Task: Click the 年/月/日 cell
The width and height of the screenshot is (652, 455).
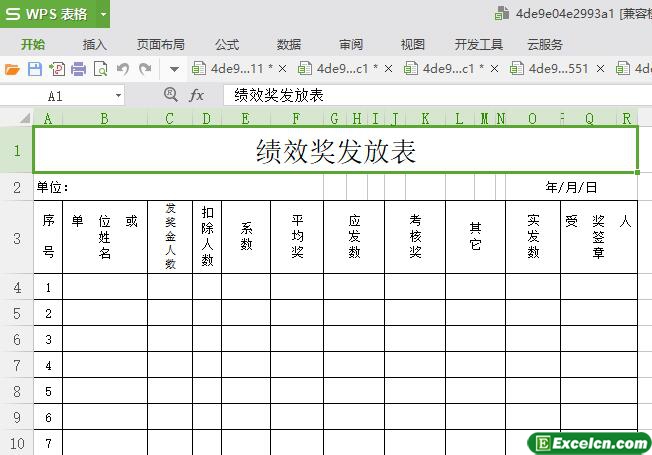Action: pyautogui.click(x=571, y=187)
